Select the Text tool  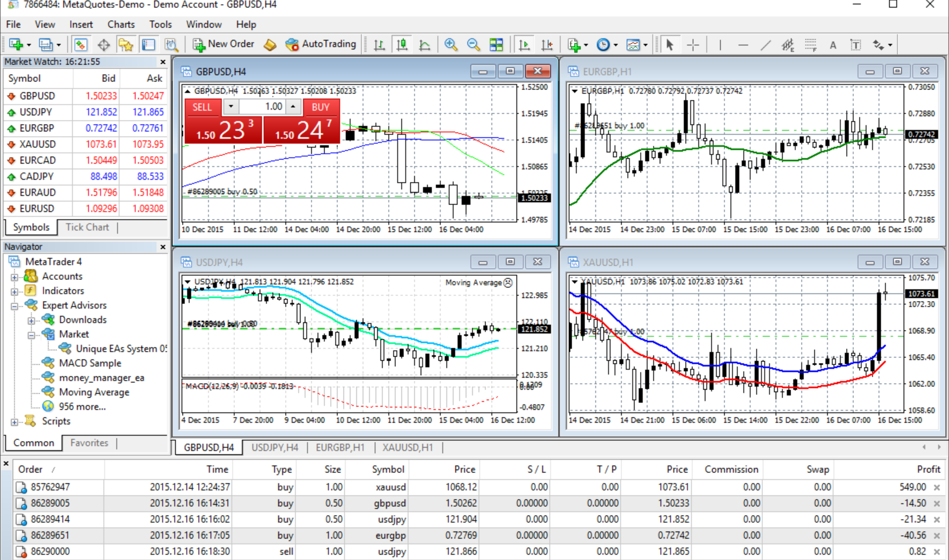[x=833, y=45]
